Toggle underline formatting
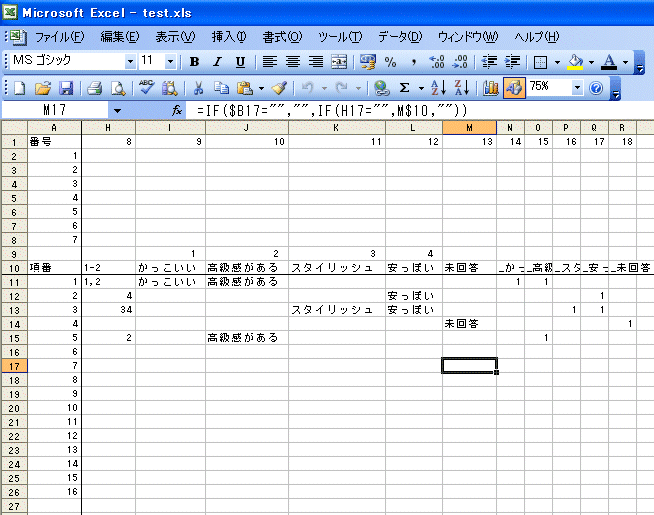654x515 pixels. [238, 62]
